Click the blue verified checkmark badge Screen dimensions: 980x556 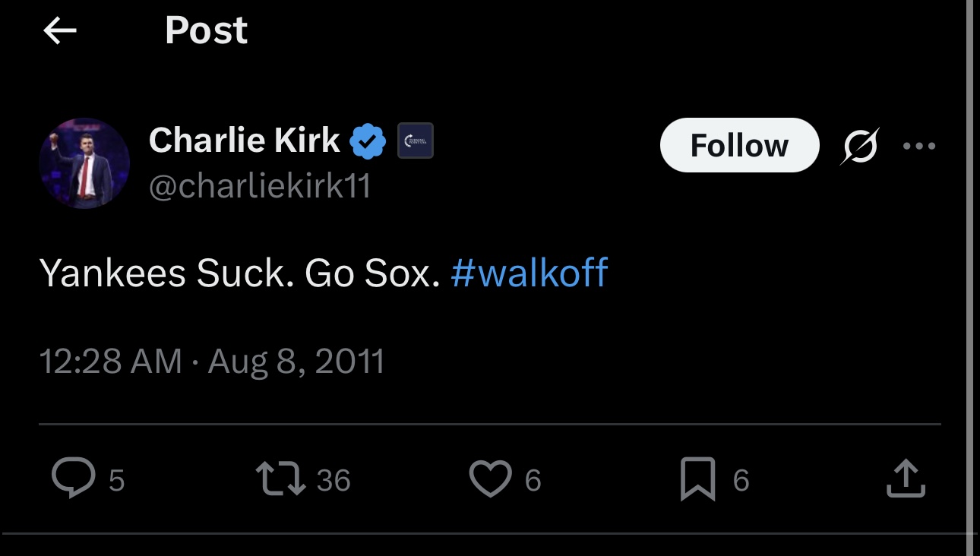click(368, 141)
